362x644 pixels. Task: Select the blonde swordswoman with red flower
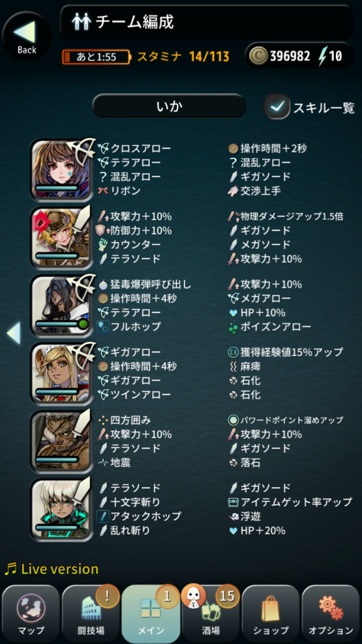tap(61, 238)
